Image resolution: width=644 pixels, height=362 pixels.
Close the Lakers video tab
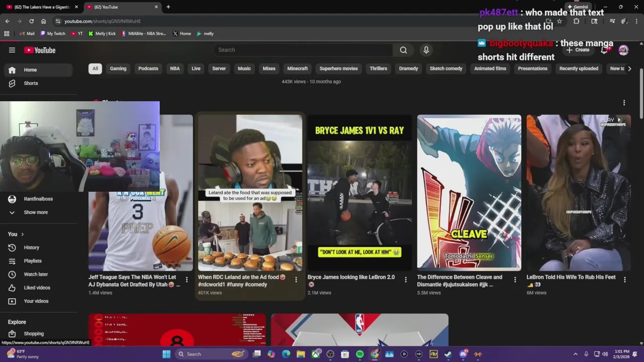pyautogui.click(x=76, y=7)
